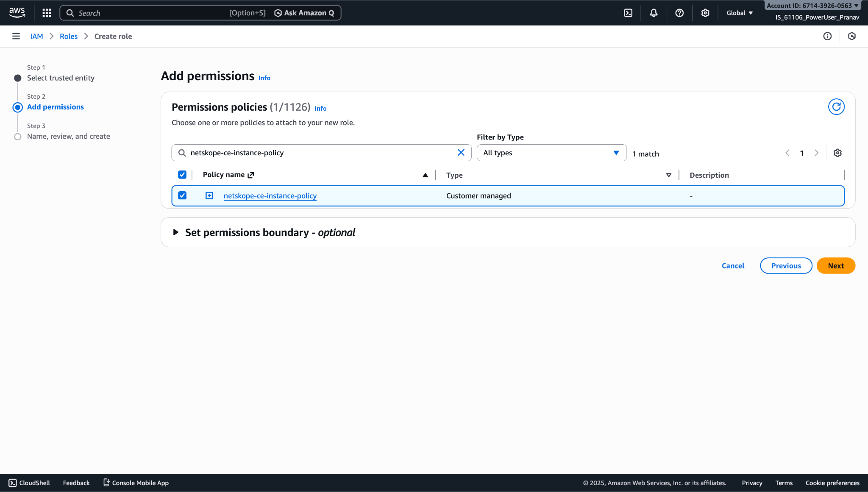Toggle the select-all policies checkbox
Image resolution: width=868 pixels, height=492 pixels.
coord(182,175)
